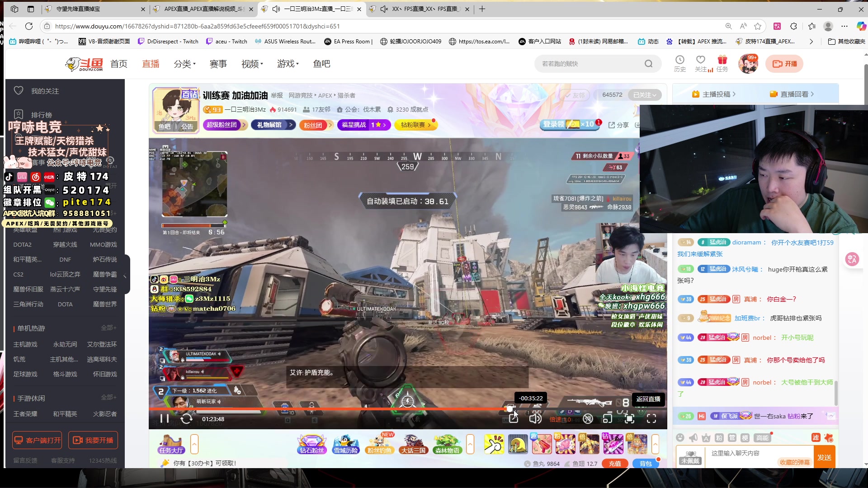Click the refresh stream icon

[186, 419]
